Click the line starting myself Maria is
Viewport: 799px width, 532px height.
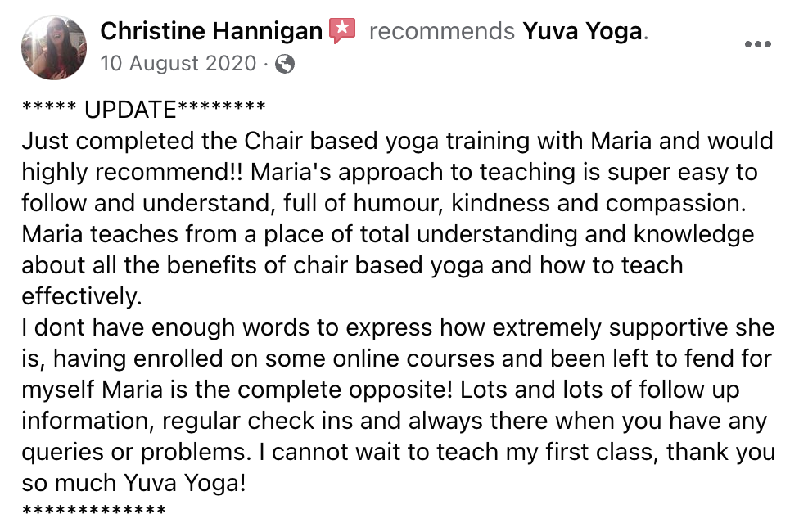(381, 390)
